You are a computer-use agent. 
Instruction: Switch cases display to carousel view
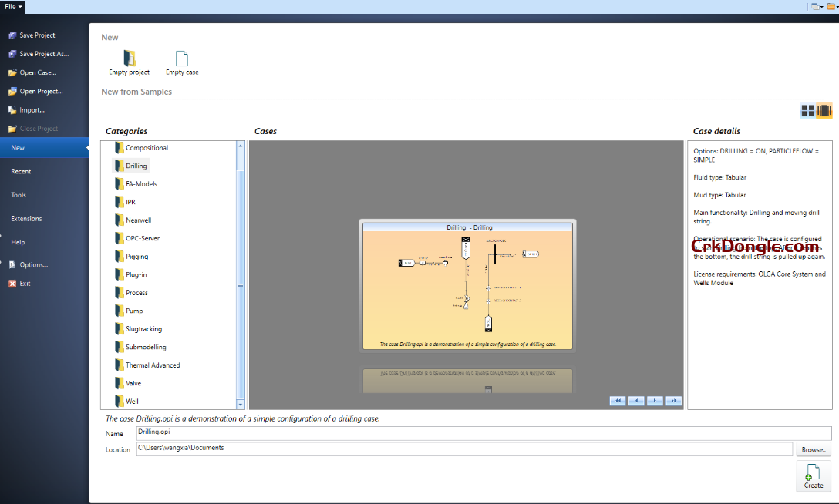click(x=824, y=110)
